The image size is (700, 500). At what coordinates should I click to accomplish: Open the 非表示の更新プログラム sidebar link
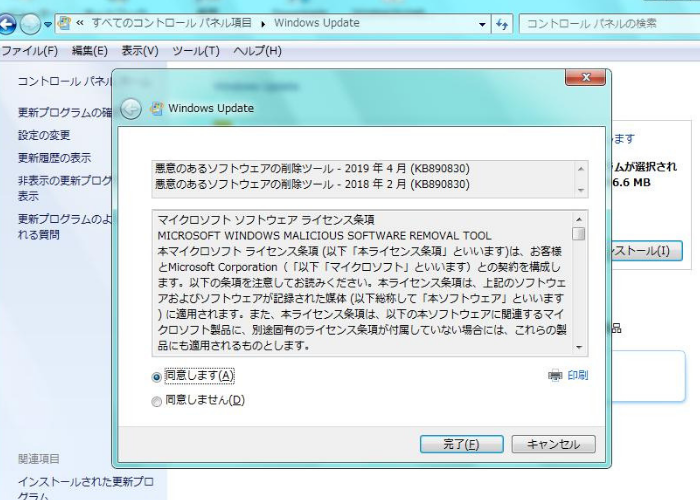point(64,188)
